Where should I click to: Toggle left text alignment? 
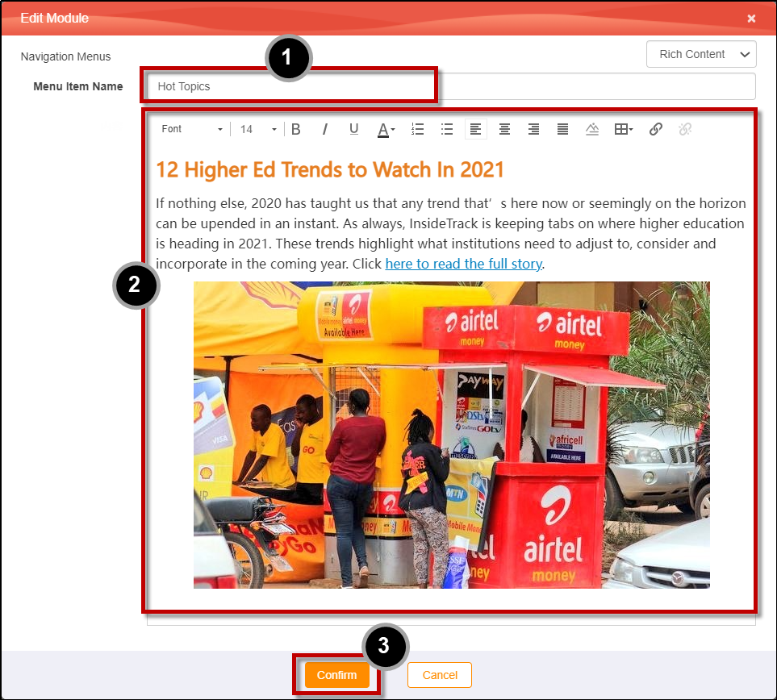click(476, 129)
